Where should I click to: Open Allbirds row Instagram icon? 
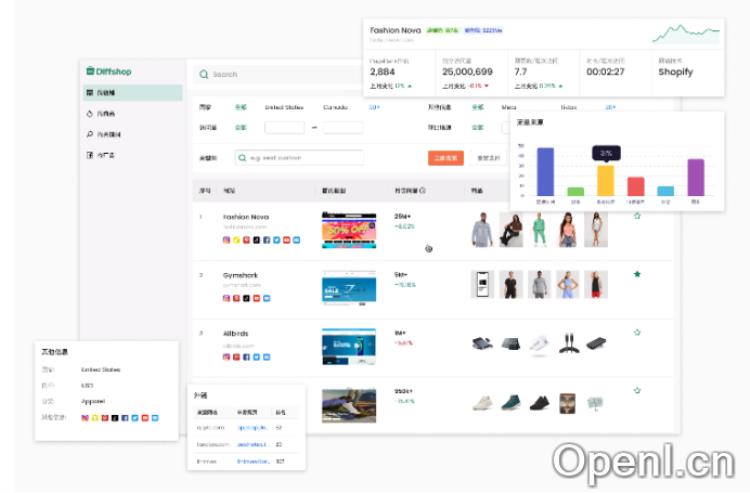226,357
